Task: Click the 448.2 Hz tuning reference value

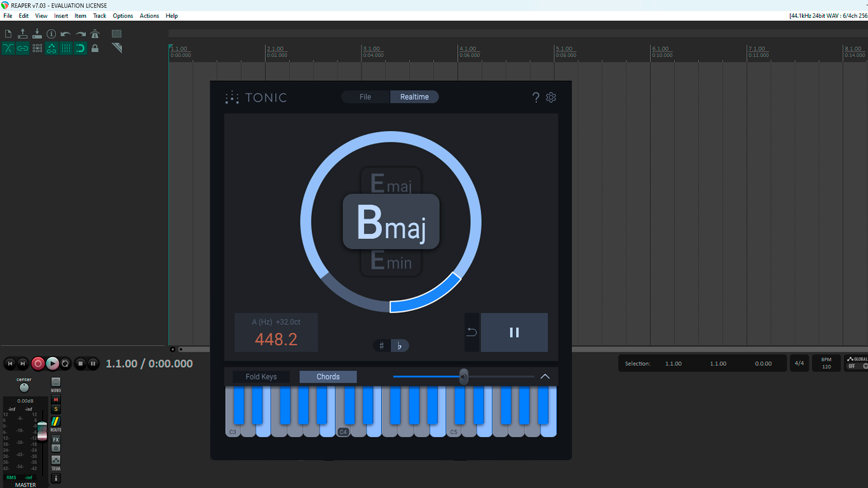Action: click(276, 339)
